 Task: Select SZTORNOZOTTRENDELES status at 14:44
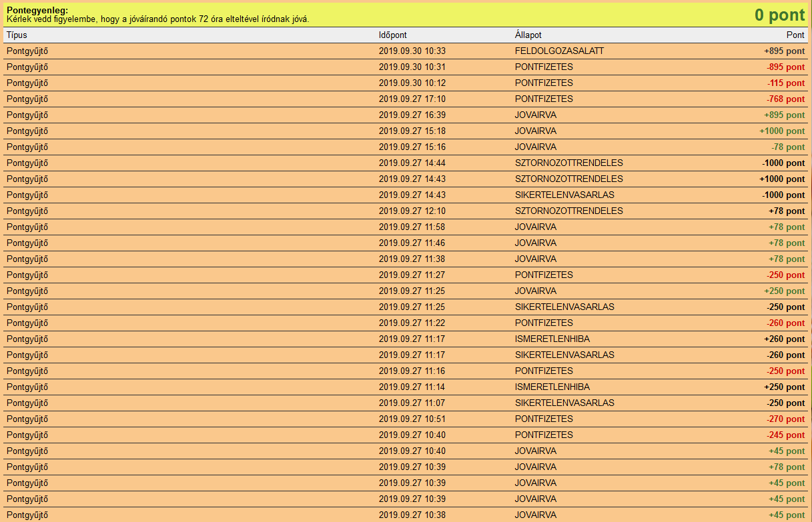coord(568,163)
